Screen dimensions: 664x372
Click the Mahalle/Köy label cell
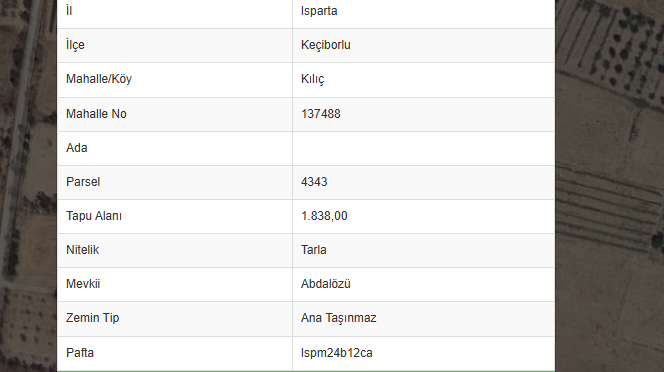click(x=175, y=80)
